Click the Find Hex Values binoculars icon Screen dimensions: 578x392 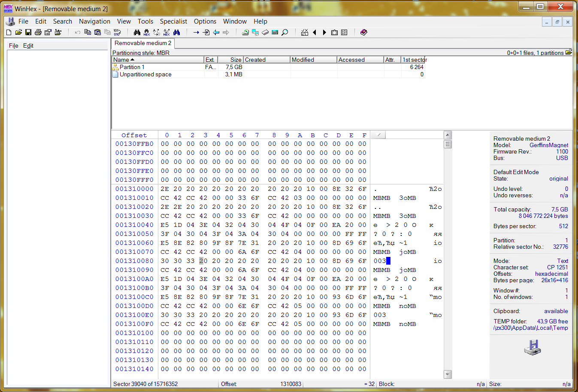pyautogui.click(x=147, y=32)
